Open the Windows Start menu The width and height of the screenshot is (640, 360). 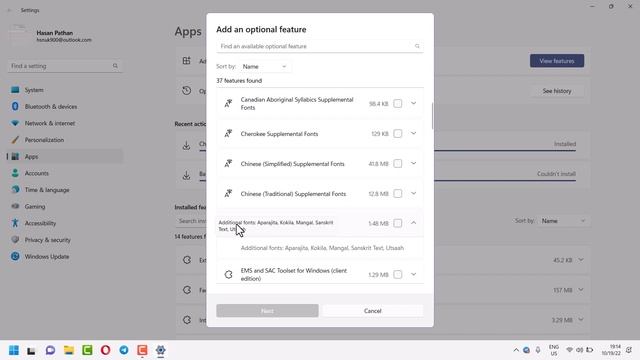pyautogui.click(x=13, y=350)
